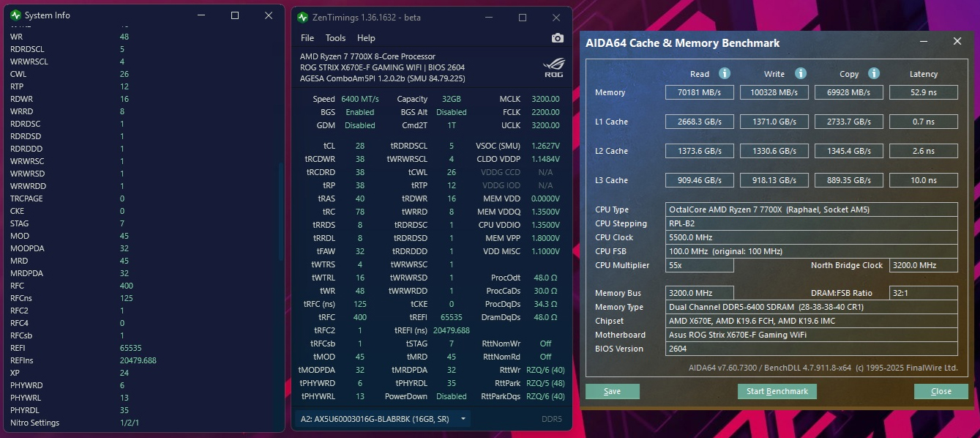The height and width of the screenshot is (438, 980).
Task: Click PowerDown Disabled in ZenTimings
Action: pyautogui.click(x=451, y=396)
